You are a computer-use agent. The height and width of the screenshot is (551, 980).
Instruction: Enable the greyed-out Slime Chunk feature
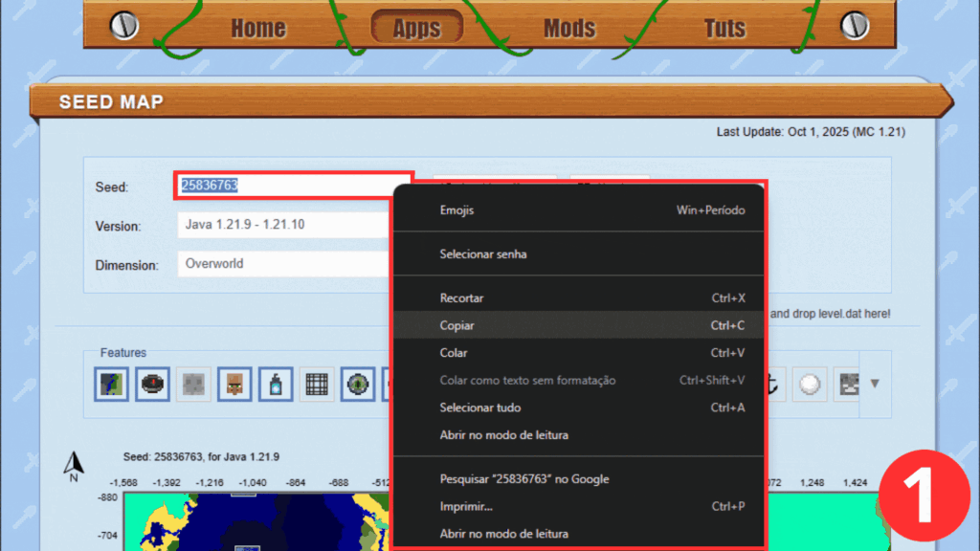pyautogui.click(x=193, y=385)
